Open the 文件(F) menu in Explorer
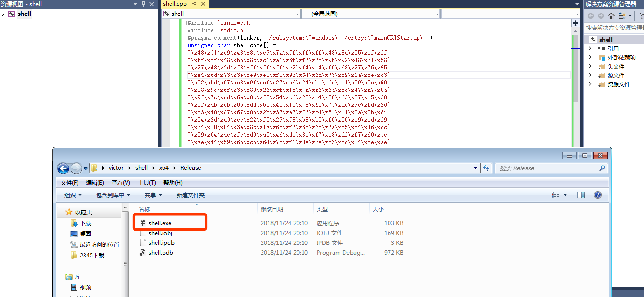 (x=70, y=182)
